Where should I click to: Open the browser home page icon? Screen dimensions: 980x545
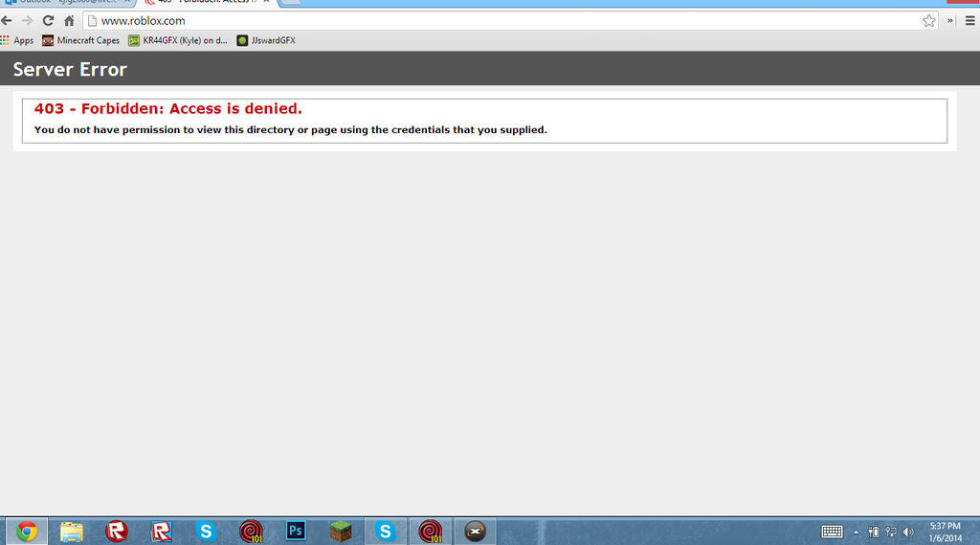click(69, 21)
